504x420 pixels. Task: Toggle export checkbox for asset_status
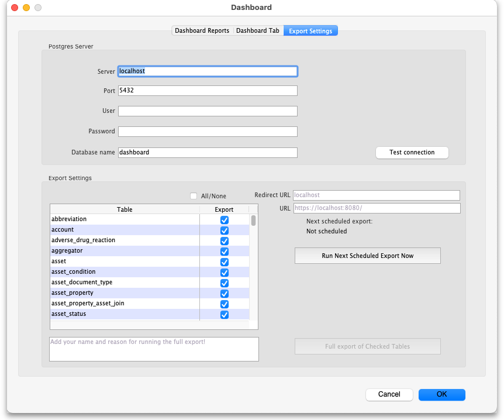225,315
